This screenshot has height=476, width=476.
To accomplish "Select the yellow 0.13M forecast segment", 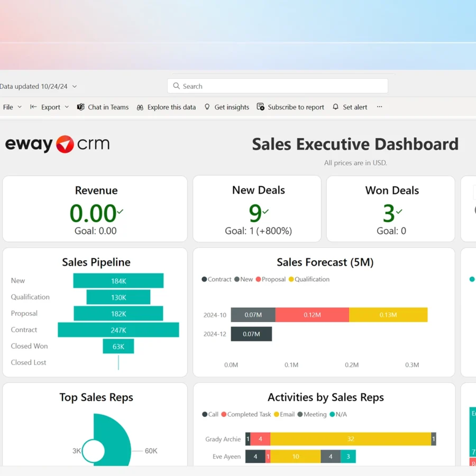I will click(x=388, y=315).
